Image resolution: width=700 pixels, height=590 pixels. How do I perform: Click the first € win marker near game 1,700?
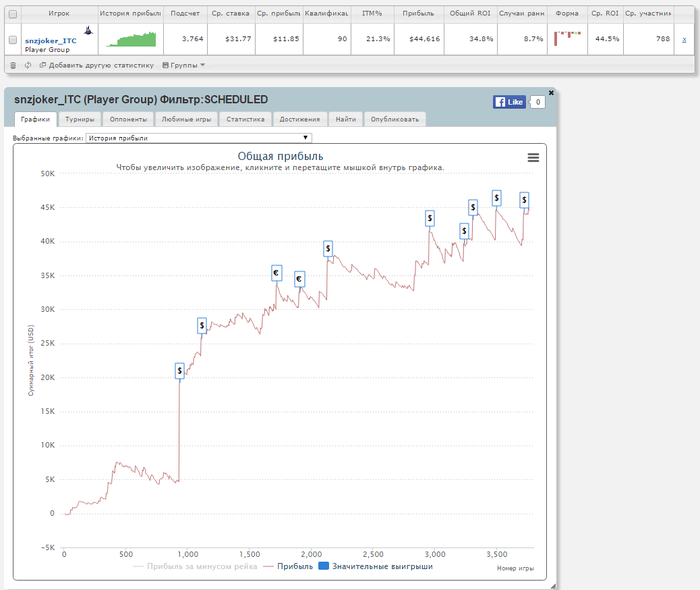pyautogui.click(x=276, y=273)
